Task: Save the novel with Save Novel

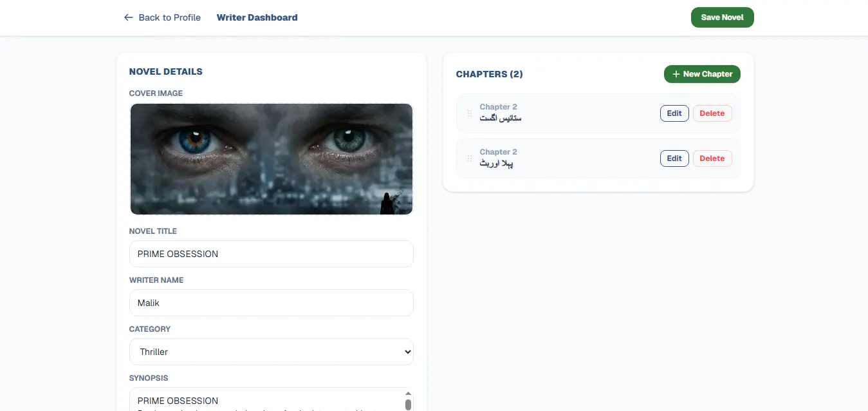Action: coord(722,17)
